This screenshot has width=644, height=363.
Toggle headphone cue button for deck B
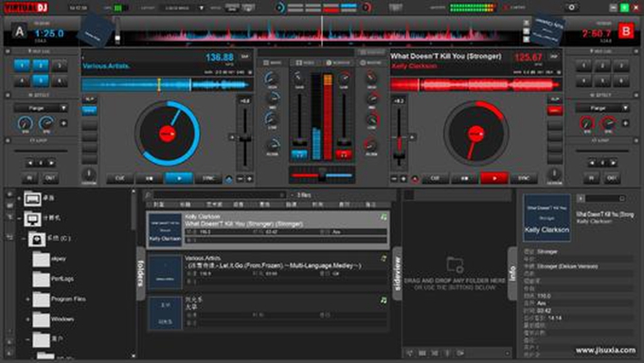coord(344,154)
